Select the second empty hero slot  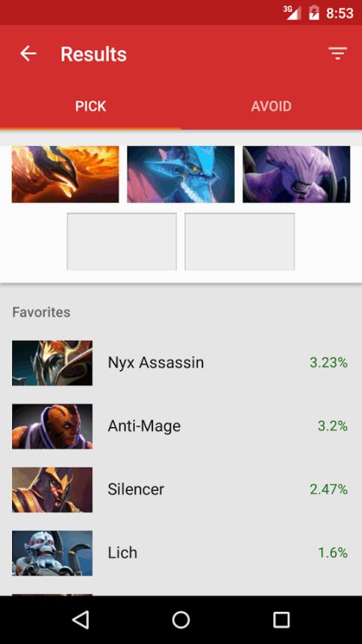(239, 242)
